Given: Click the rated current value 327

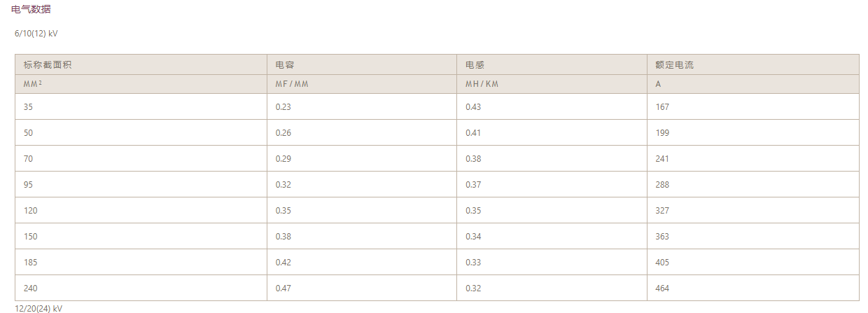Looking at the screenshot, I should click(662, 211).
